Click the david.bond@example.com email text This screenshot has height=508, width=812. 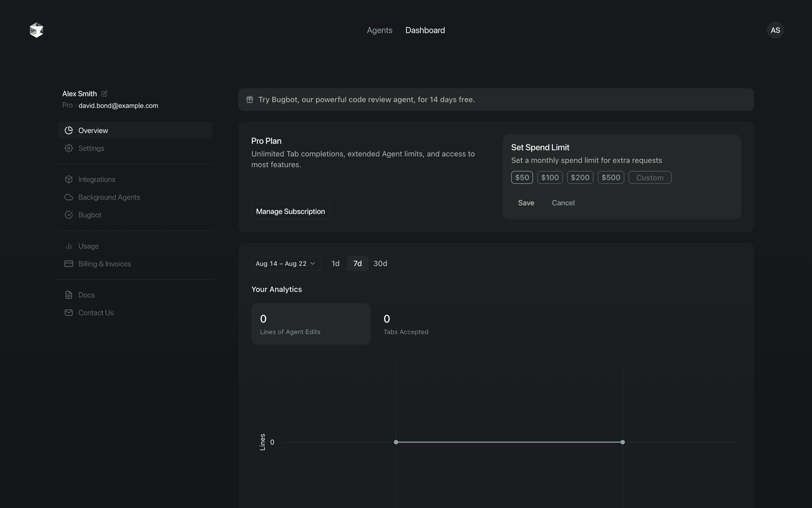[x=118, y=105]
